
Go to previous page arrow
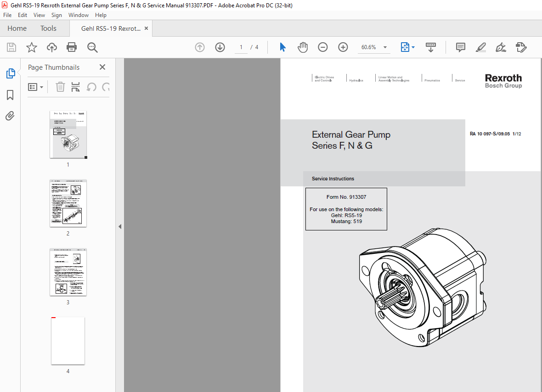[x=200, y=47]
